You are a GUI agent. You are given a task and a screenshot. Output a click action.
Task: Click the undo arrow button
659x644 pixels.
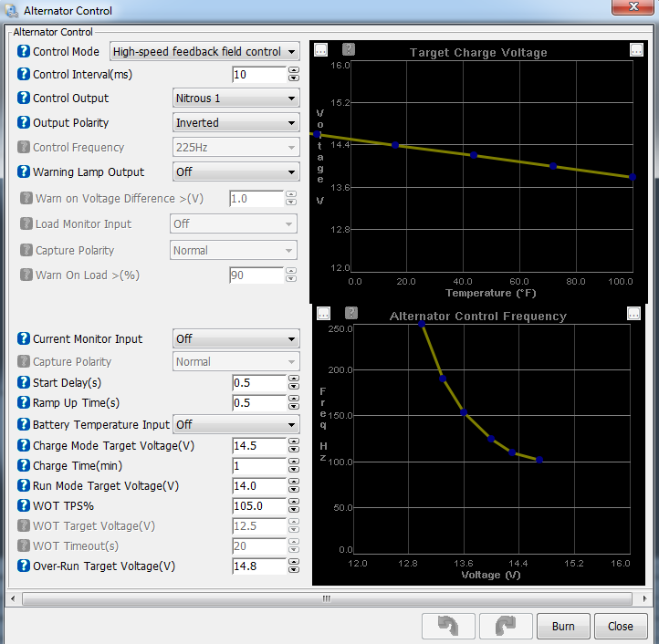coord(448,626)
